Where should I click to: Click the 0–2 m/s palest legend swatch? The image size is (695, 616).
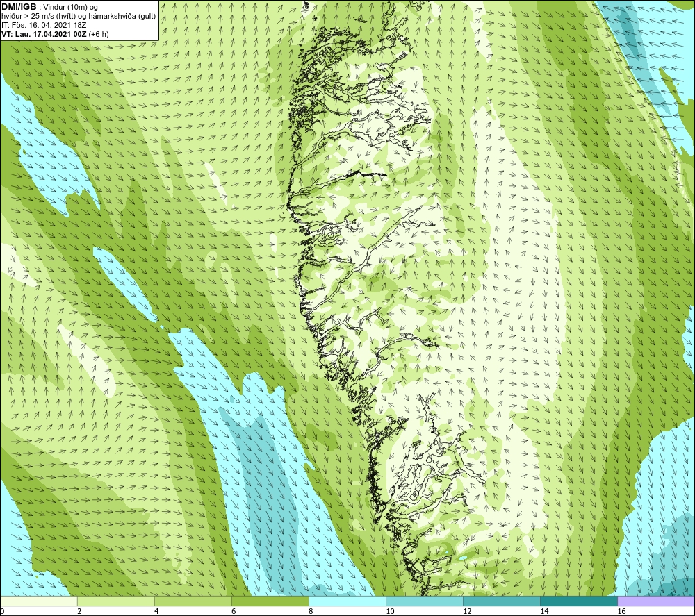39,601
